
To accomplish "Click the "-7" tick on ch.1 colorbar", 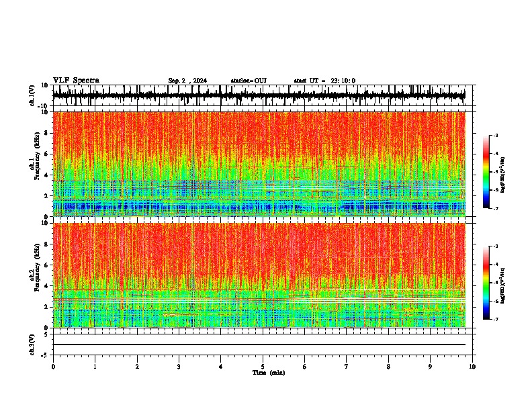I will [495, 208].
